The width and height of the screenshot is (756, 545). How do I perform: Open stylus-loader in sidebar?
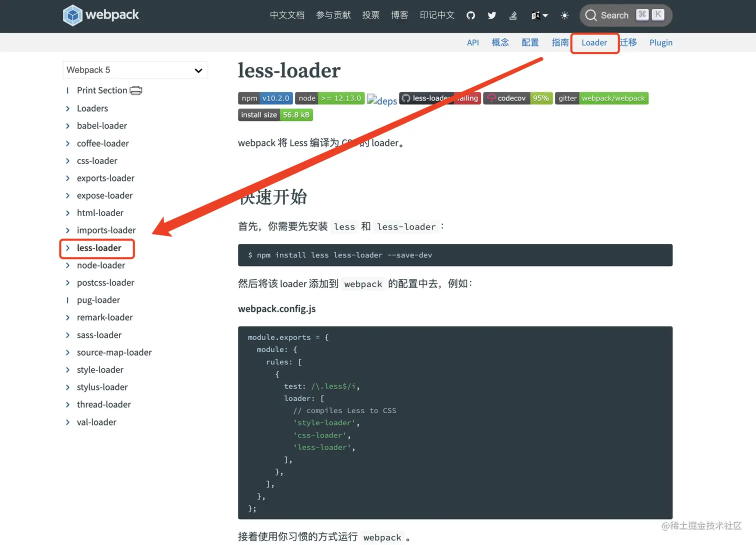(x=102, y=387)
